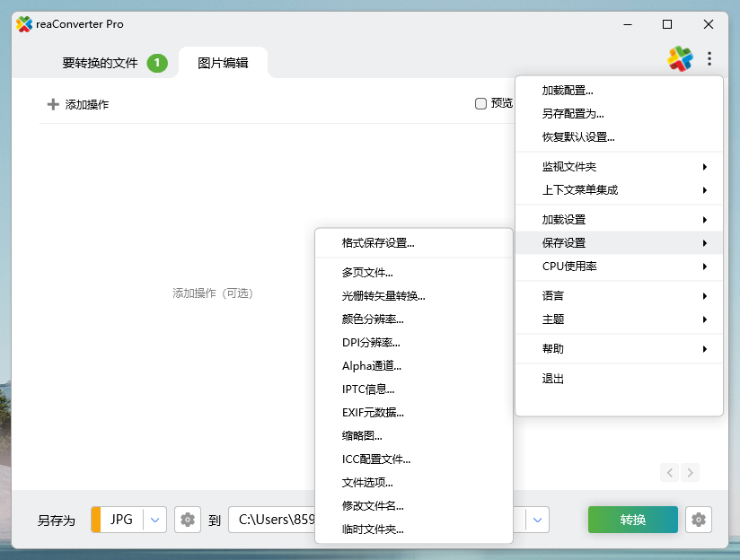The height and width of the screenshot is (560, 740).
Task: Open ICC配置文件... submenu entry
Action: 414,459
